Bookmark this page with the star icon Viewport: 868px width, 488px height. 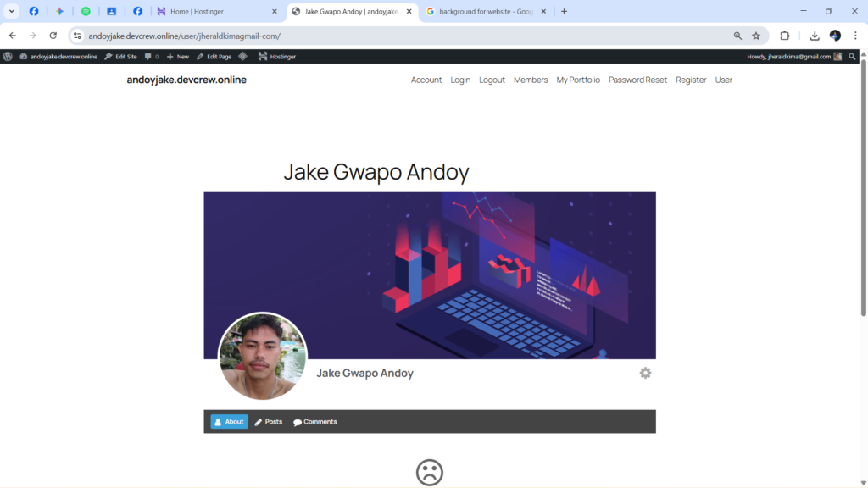[x=756, y=36]
